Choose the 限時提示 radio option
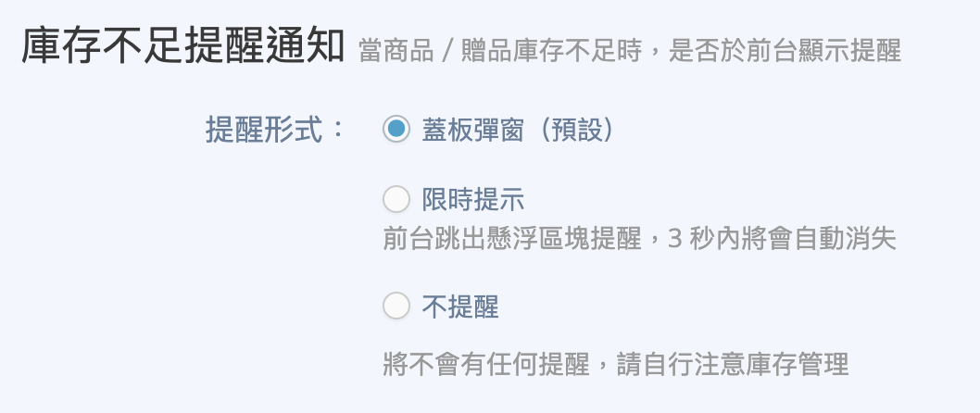 [396, 199]
